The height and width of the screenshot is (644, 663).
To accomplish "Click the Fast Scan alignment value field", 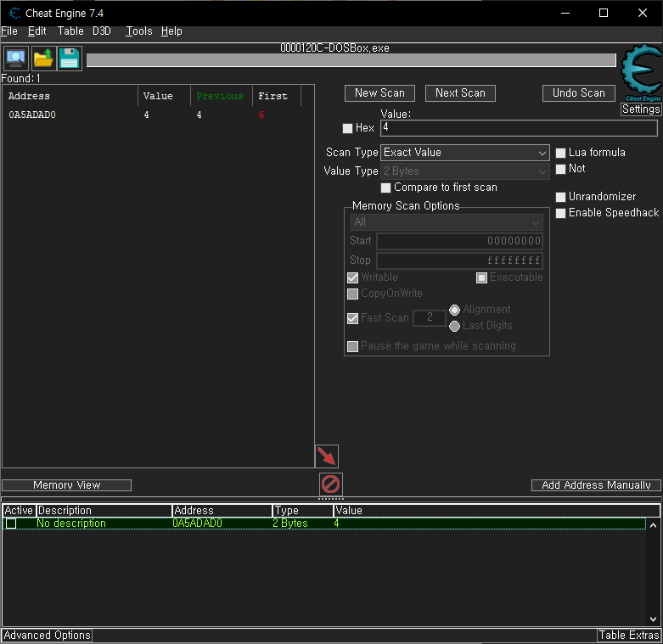I will (x=430, y=318).
